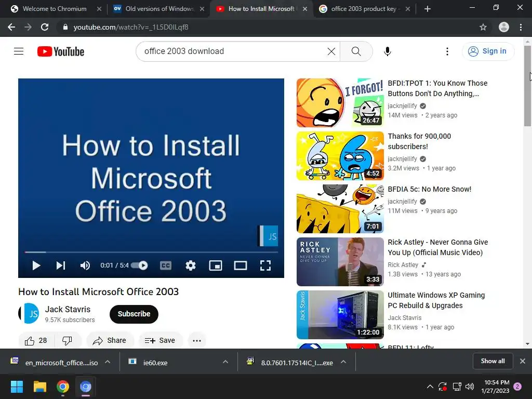Viewport: 532px width, 399px height.
Task: Go forward one page
Action: [x=28, y=27]
